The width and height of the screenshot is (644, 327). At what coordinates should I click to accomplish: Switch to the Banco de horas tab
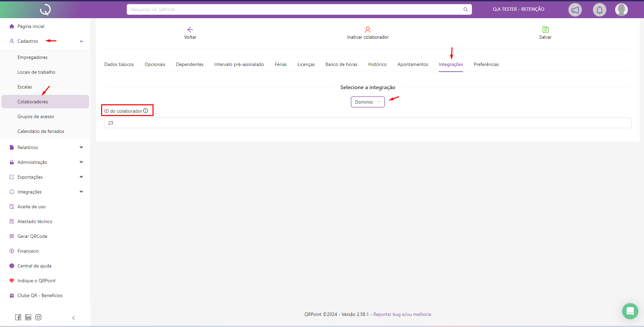point(341,64)
